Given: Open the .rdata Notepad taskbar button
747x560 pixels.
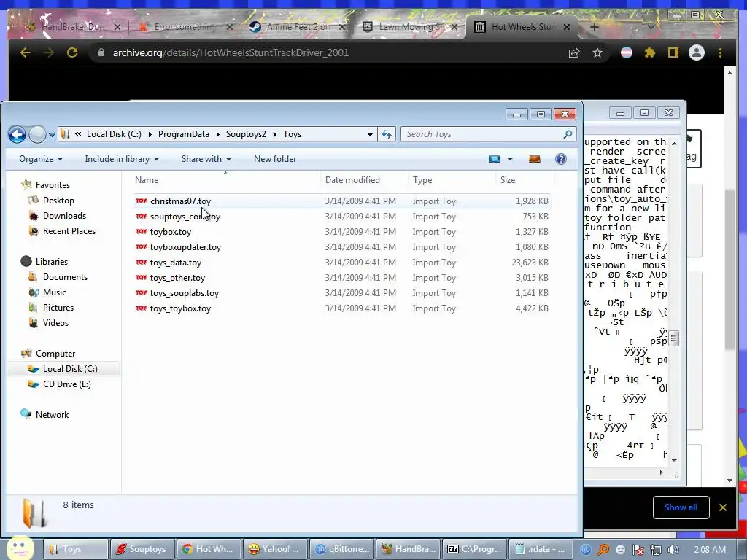Looking at the screenshot, I should (x=541, y=549).
